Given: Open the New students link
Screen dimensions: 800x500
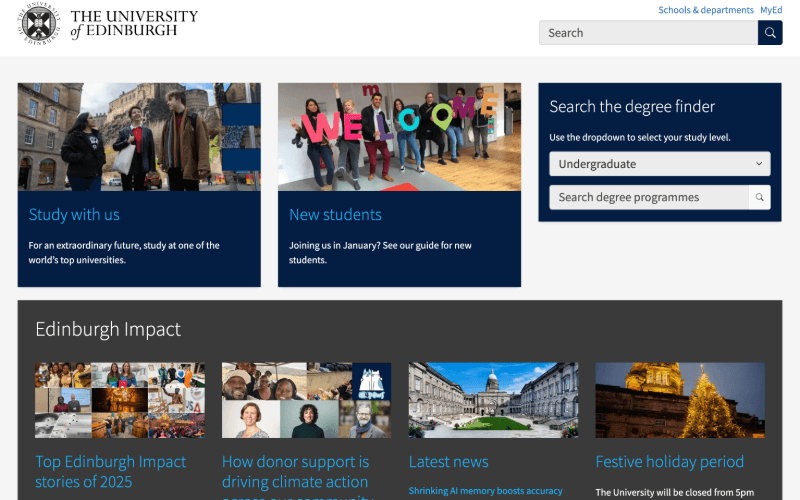Looking at the screenshot, I should (335, 215).
